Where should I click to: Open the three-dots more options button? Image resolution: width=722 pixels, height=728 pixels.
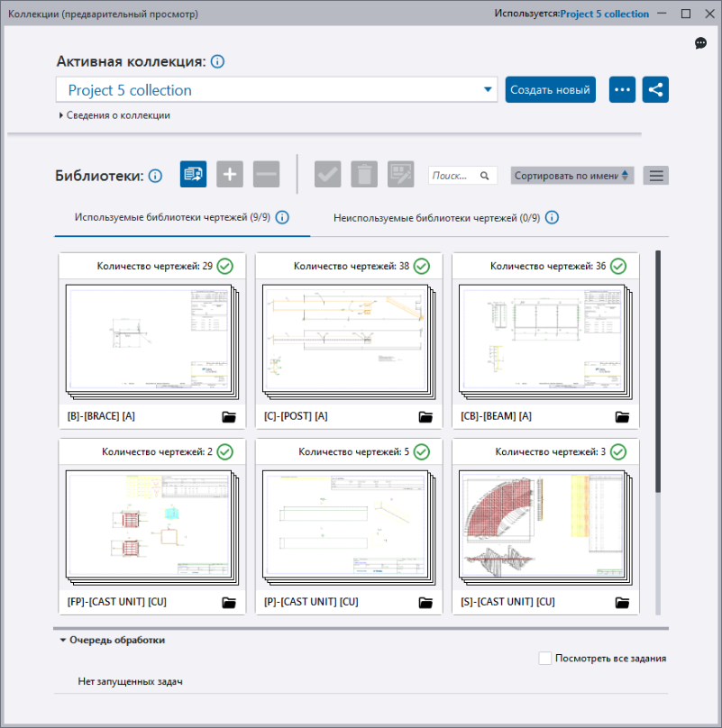622,89
